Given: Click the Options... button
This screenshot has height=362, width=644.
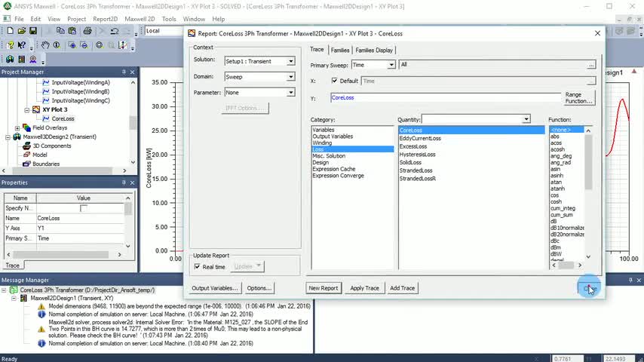Looking at the screenshot, I should click(x=259, y=288).
